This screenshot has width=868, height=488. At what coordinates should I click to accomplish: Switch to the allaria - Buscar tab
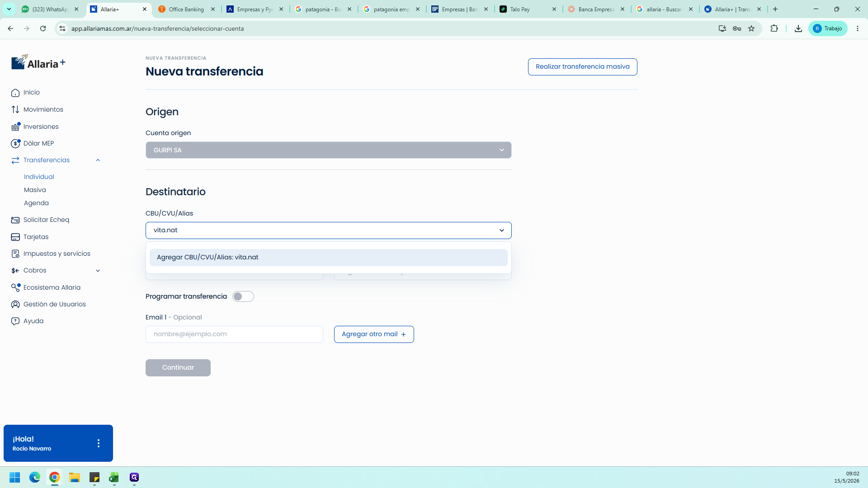tap(664, 9)
